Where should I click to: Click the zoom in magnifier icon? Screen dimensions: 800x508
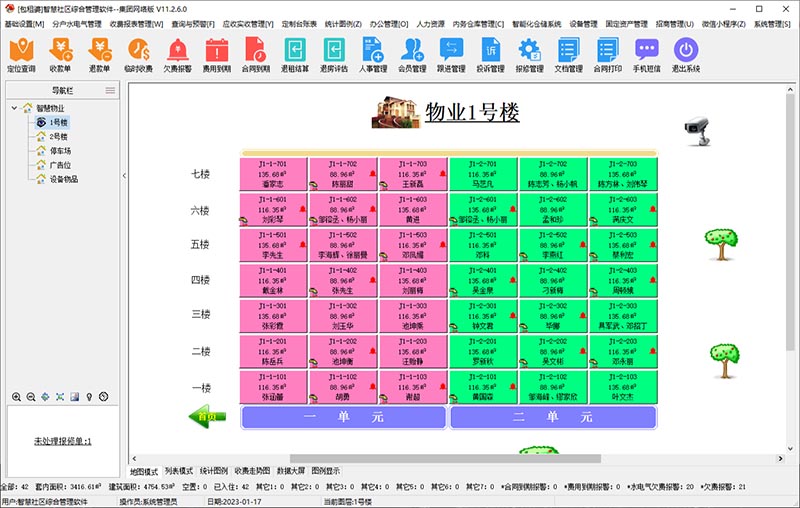click(x=16, y=397)
